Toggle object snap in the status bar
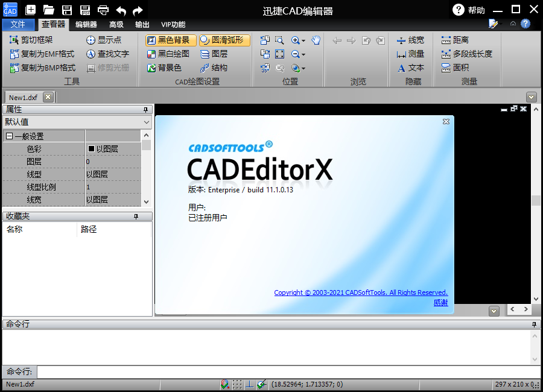Viewport: 543px width, 392px height. pos(225,384)
